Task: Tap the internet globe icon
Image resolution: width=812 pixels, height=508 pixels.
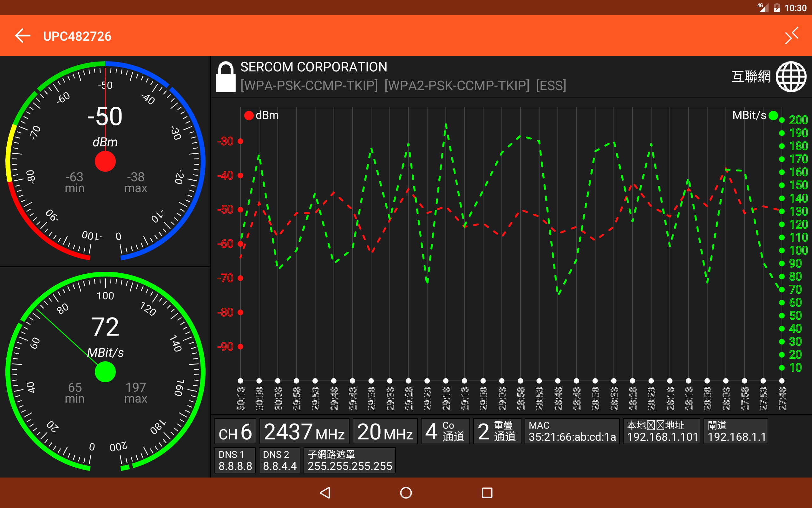Action: pyautogui.click(x=791, y=77)
